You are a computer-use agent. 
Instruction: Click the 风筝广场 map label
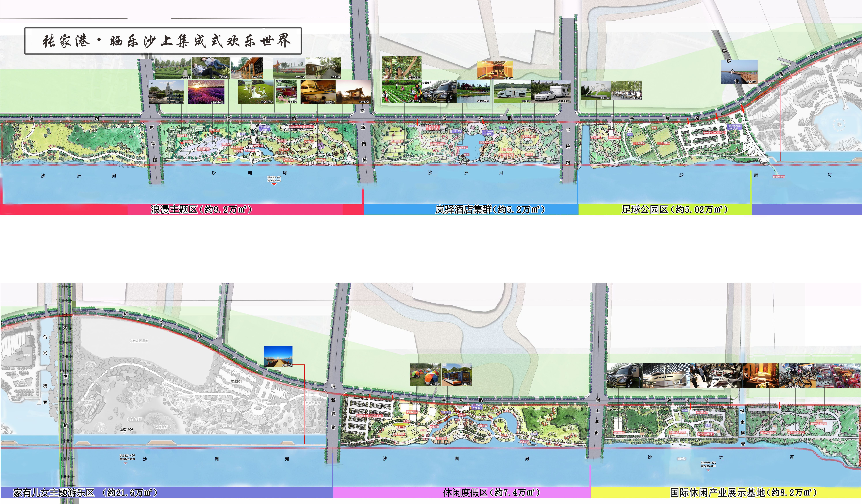401,427
